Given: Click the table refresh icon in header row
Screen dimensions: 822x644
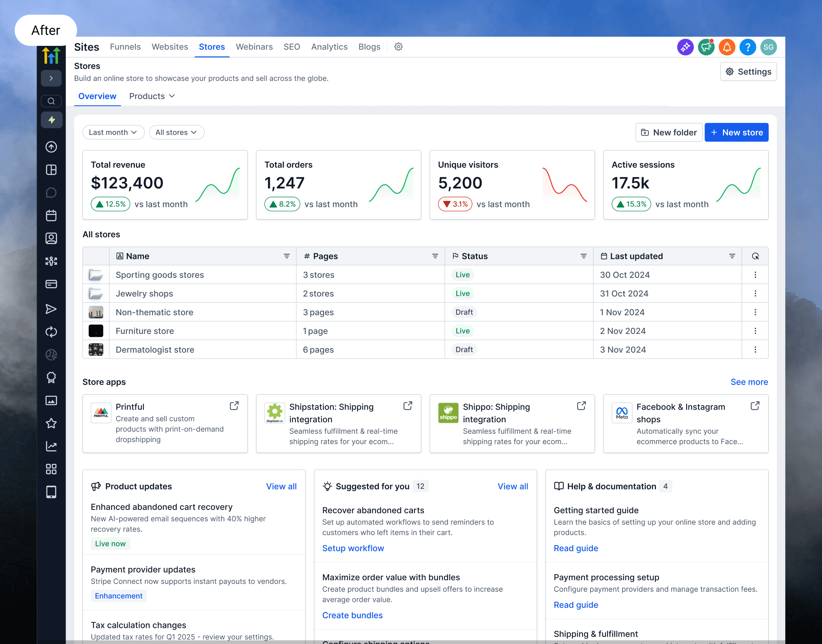Looking at the screenshot, I should pos(755,256).
